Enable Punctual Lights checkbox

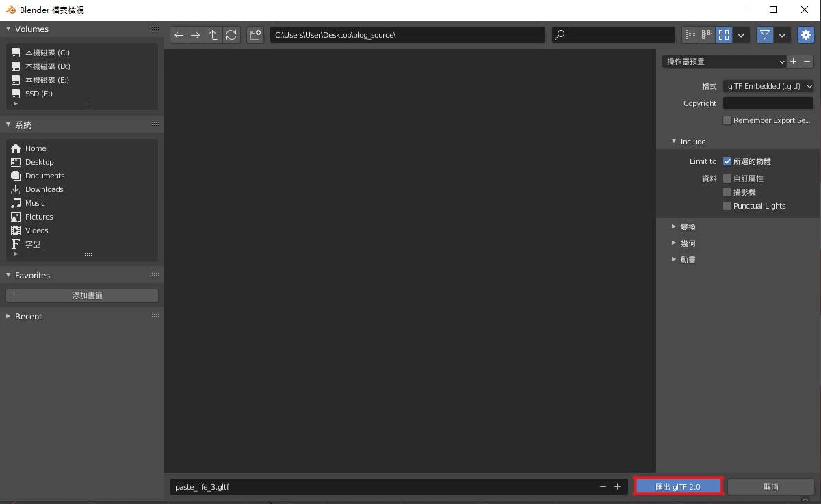tap(727, 206)
